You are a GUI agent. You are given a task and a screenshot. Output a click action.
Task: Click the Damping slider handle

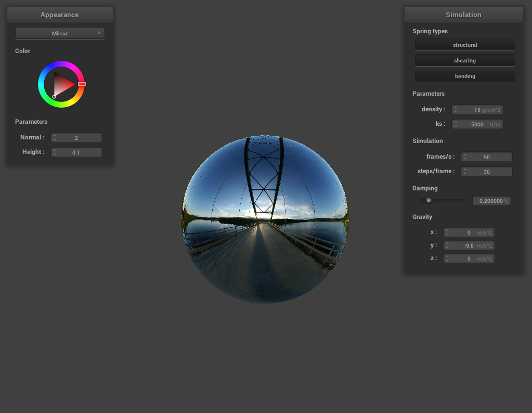point(429,201)
